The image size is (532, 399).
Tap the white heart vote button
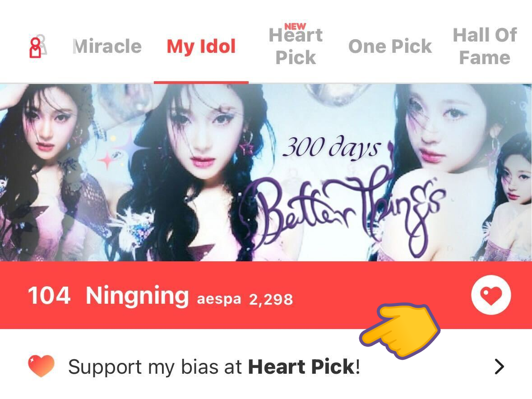tap(490, 294)
